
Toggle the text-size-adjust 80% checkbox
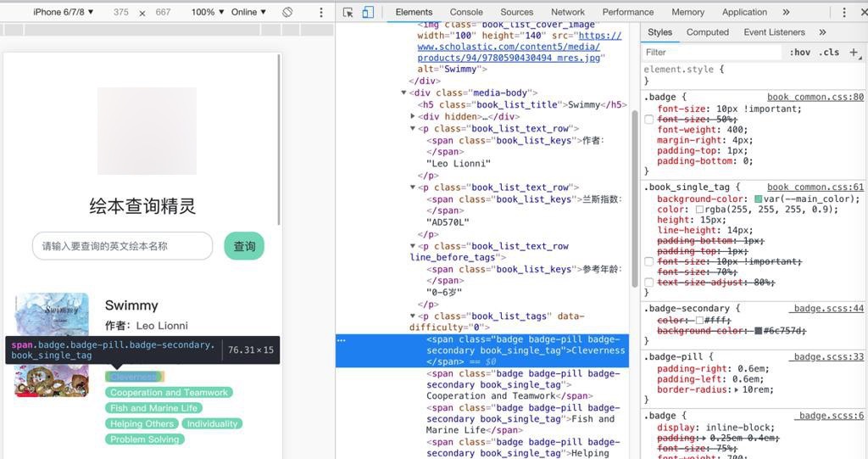(x=648, y=283)
